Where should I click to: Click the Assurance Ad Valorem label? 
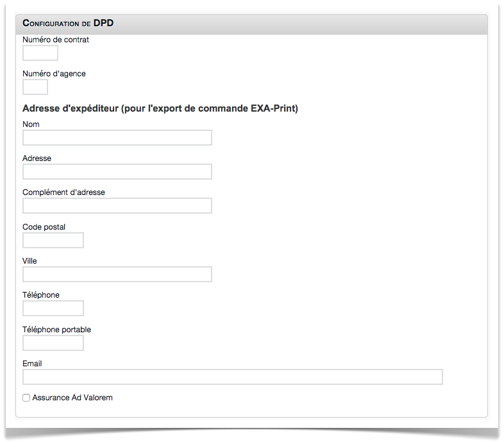72,398
